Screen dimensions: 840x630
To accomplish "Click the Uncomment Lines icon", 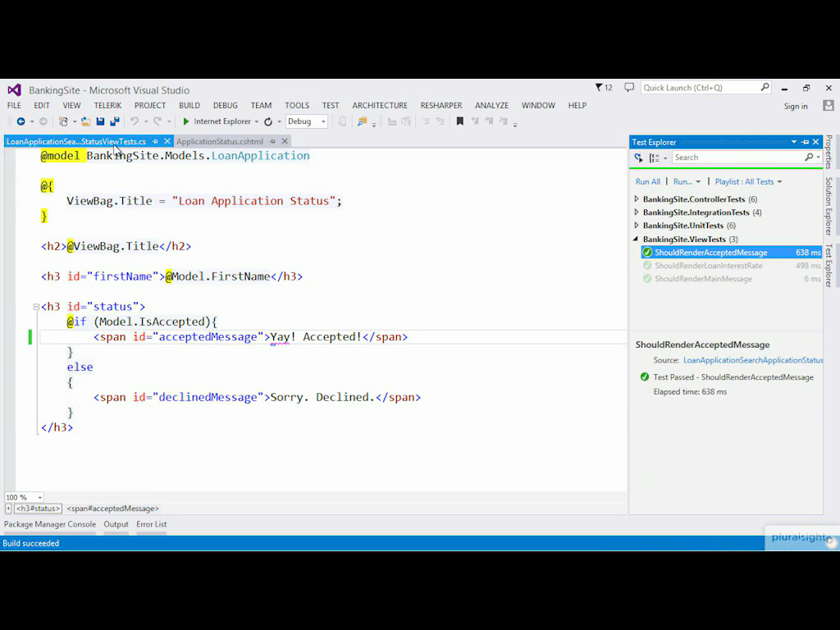I will point(441,121).
